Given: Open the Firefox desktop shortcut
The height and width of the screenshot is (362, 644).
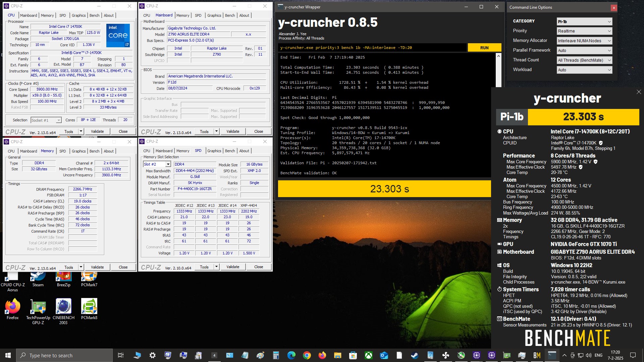Looking at the screenshot, I should (12, 309).
